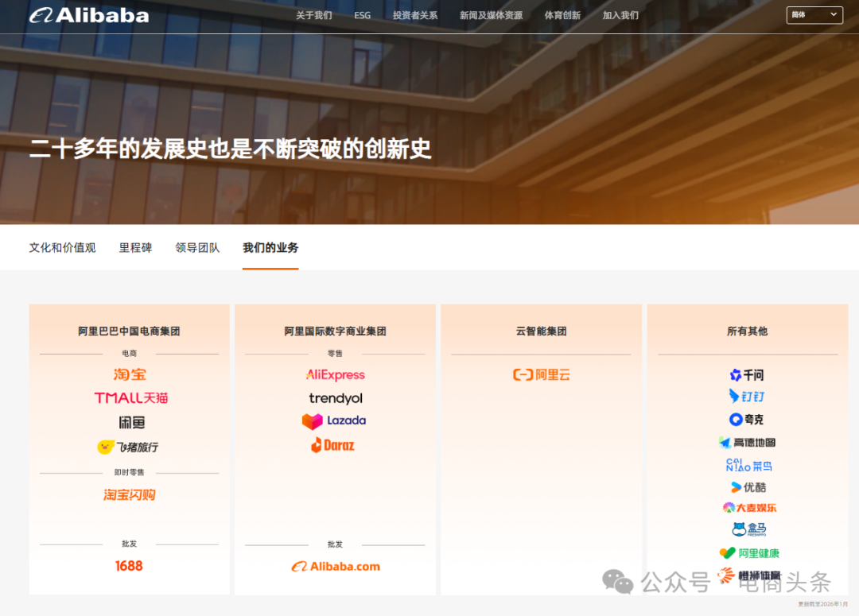This screenshot has height=616, width=859.
Task: Select the 闲鱼 brand logo
Action: [131, 422]
